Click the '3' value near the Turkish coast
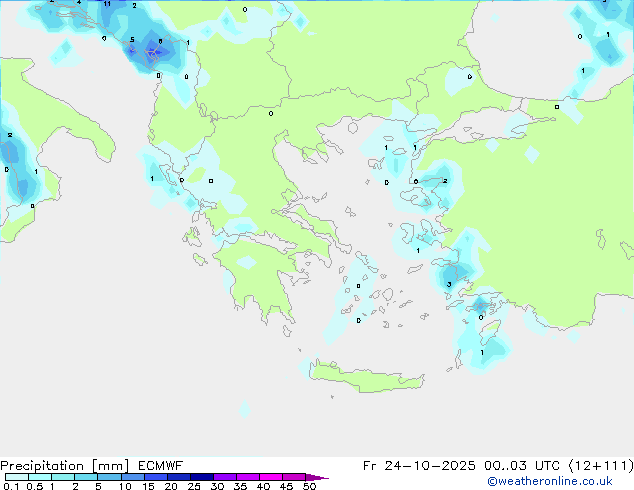 coord(449,285)
